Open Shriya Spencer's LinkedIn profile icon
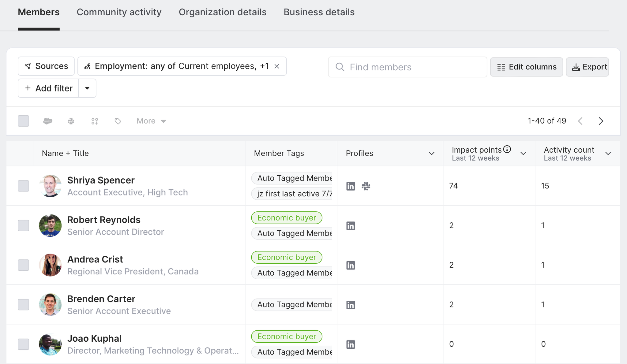This screenshot has width=627, height=364. click(x=351, y=186)
